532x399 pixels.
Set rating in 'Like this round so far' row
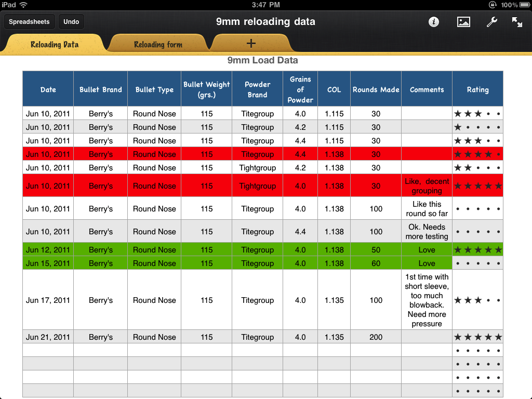pyautogui.click(x=478, y=209)
